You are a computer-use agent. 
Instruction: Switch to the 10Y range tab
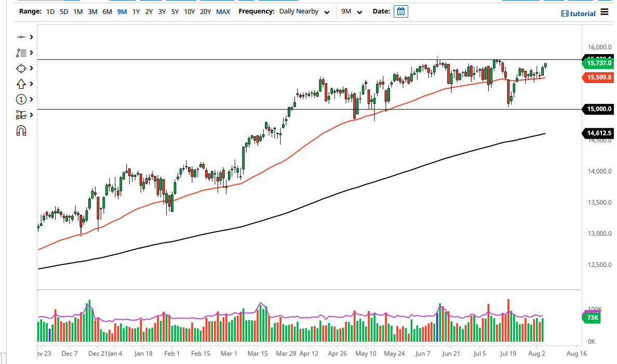click(x=190, y=11)
